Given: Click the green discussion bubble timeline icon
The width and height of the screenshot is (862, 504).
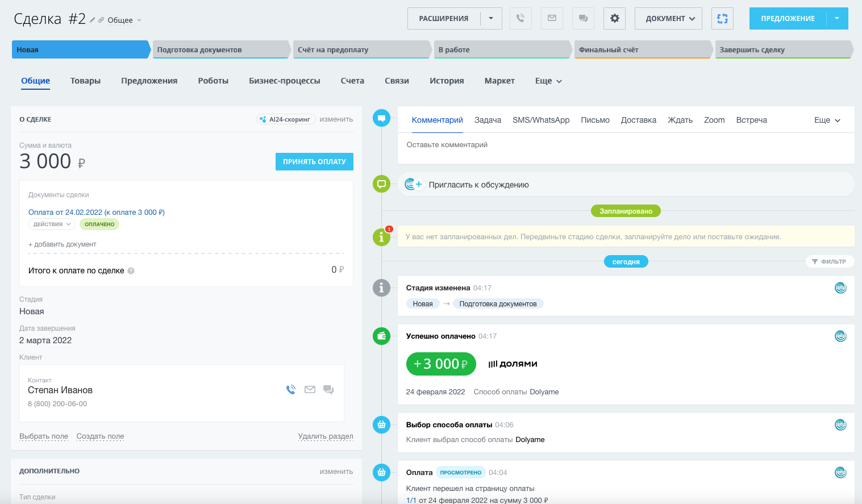Looking at the screenshot, I should click(x=381, y=184).
